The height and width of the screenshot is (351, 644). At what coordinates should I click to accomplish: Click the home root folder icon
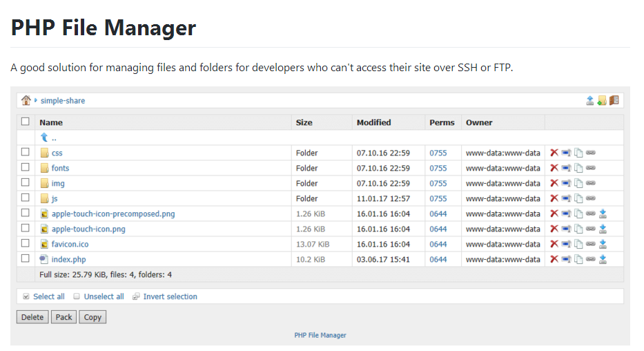tap(26, 100)
